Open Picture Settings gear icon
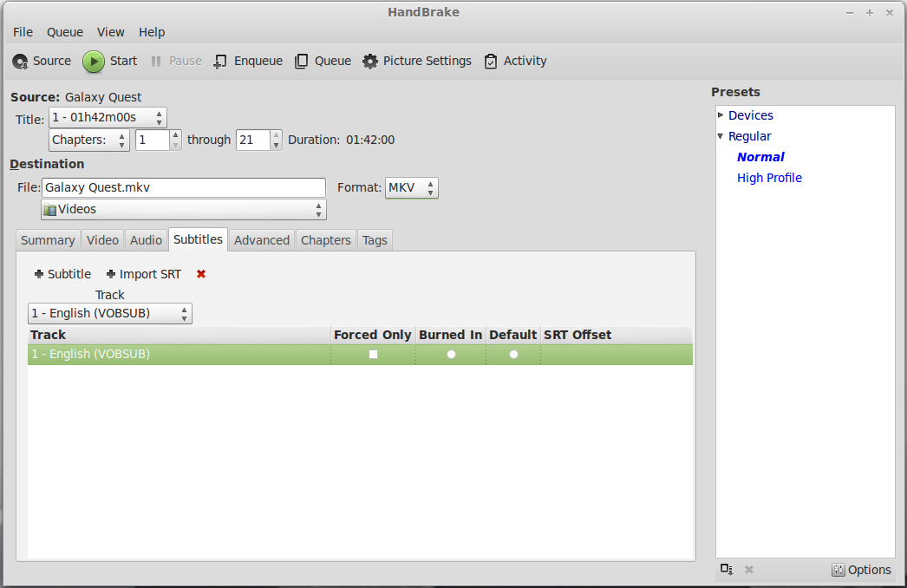This screenshot has width=907, height=588. tap(370, 62)
